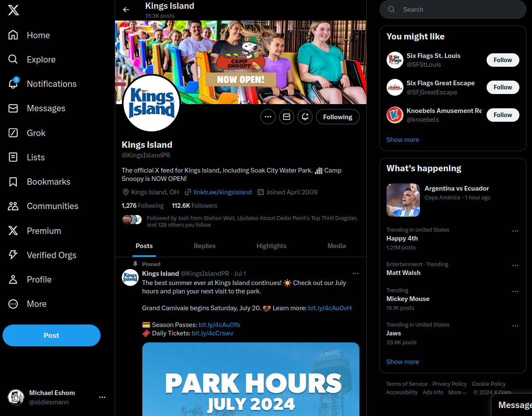Screen dimensions: 532x416
Task: Open More menu in sidebar
Action: coord(27,304)
